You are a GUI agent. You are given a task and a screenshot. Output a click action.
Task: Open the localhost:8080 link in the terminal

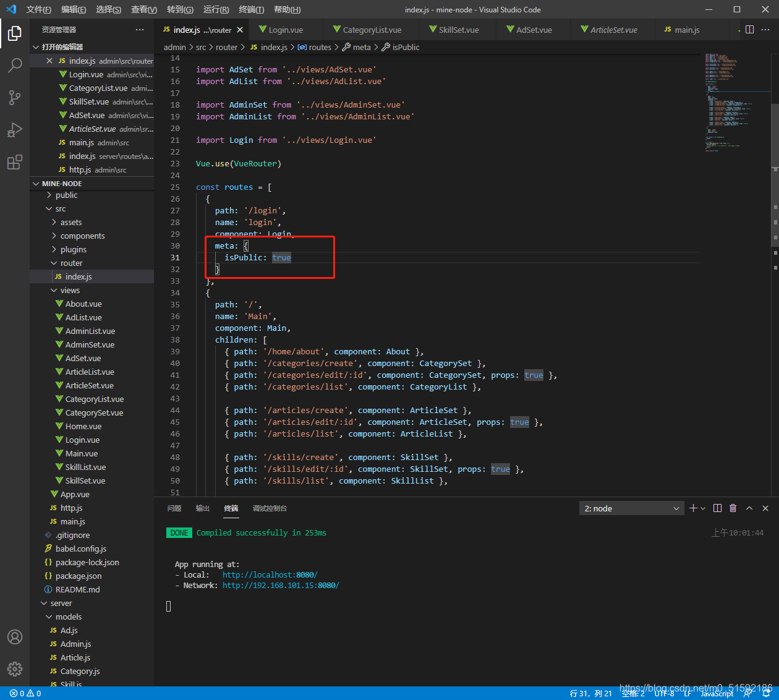(270, 575)
